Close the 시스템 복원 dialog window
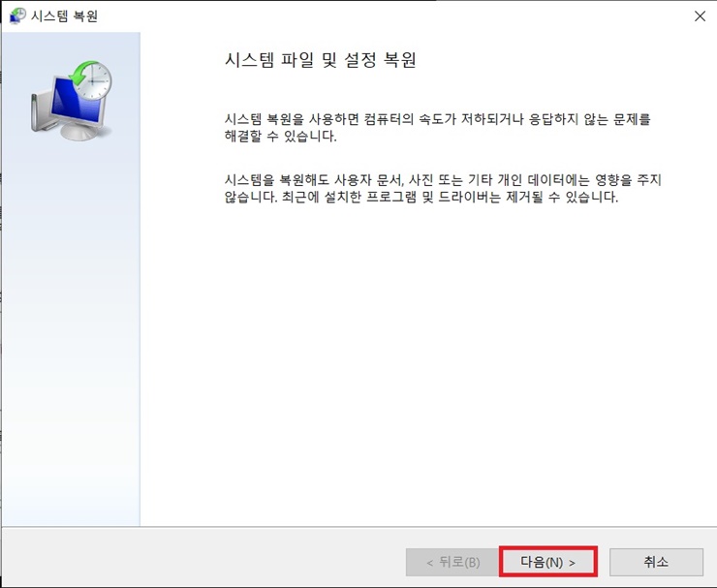717x588 pixels. (x=700, y=16)
